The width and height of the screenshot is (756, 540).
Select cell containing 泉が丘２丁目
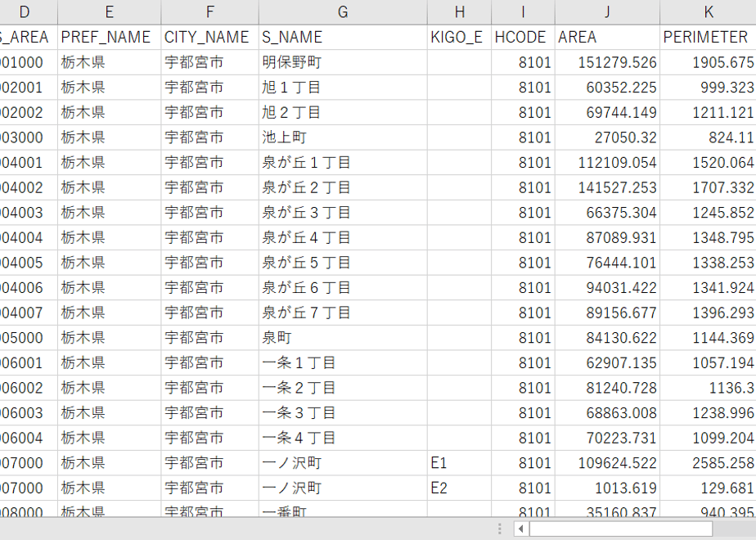coord(343,187)
